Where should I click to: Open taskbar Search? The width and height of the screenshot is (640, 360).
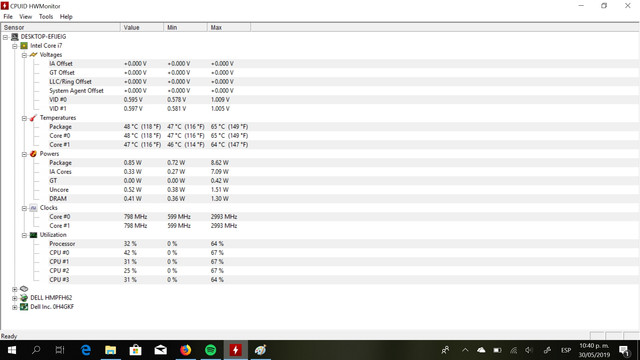(36, 350)
